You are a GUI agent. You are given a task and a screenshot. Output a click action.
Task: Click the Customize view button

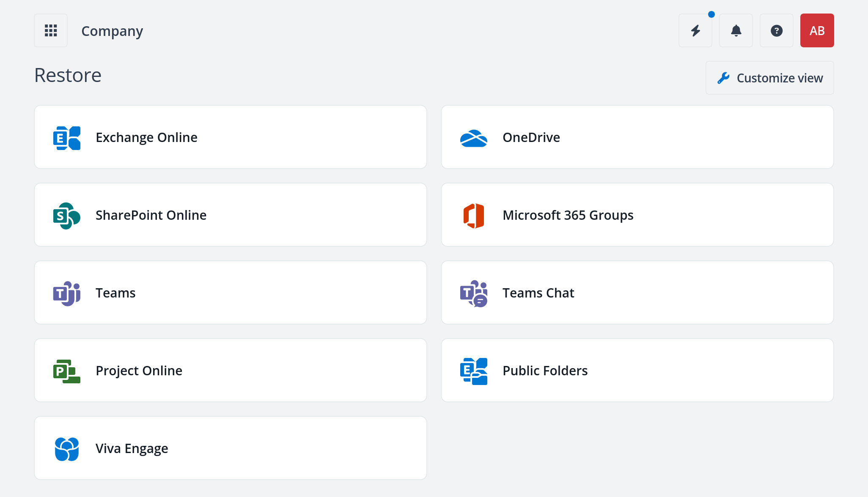tap(770, 78)
